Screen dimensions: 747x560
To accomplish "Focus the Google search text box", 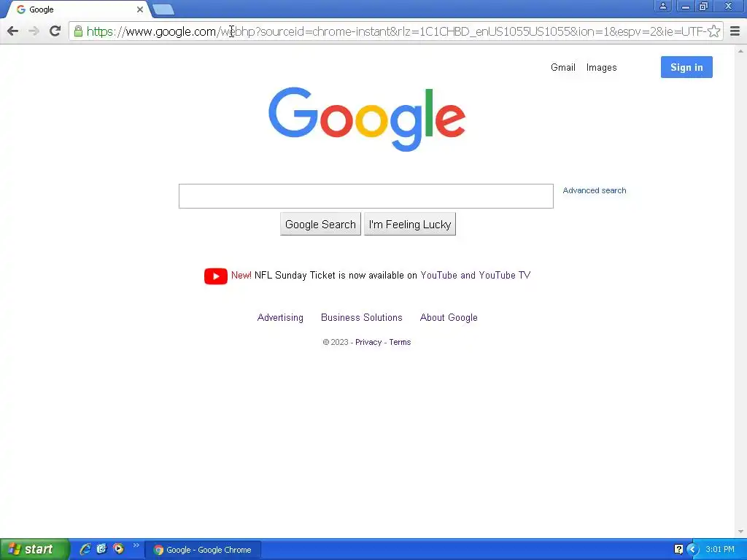I will pyautogui.click(x=366, y=196).
